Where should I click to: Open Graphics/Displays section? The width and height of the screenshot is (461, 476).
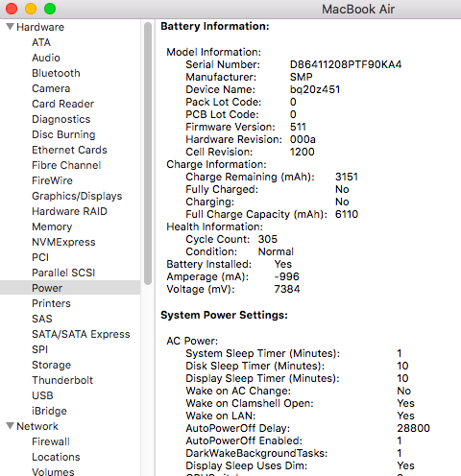[77, 196]
